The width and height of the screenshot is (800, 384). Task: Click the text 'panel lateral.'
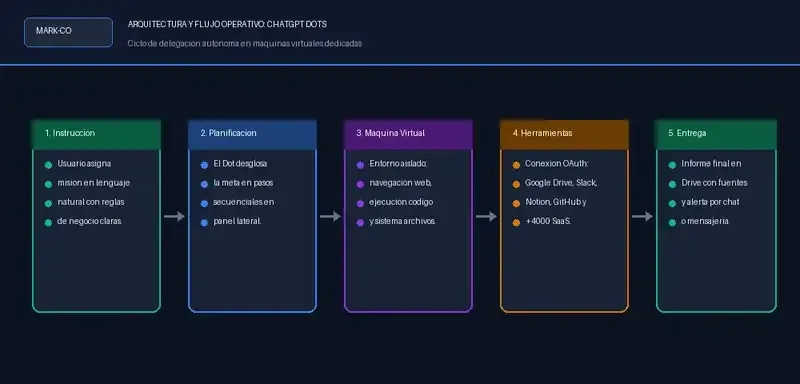pyautogui.click(x=237, y=221)
